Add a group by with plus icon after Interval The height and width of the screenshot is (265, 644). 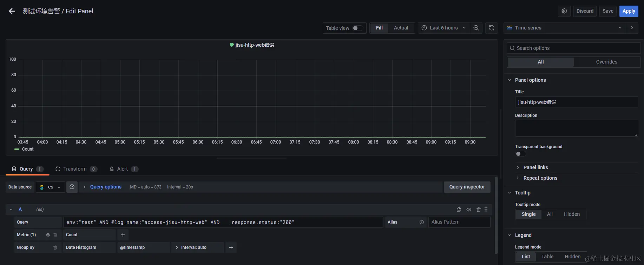pos(231,247)
